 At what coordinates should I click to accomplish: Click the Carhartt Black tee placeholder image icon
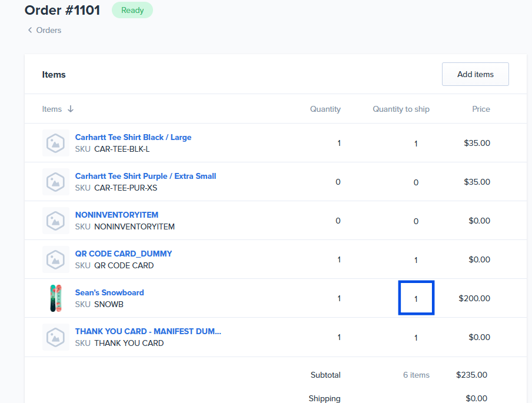click(x=55, y=143)
